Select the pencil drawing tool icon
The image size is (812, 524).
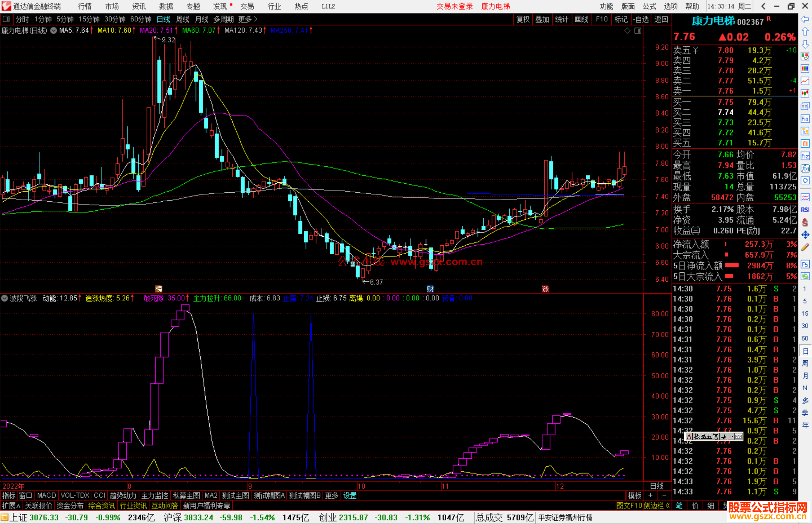click(x=805, y=247)
